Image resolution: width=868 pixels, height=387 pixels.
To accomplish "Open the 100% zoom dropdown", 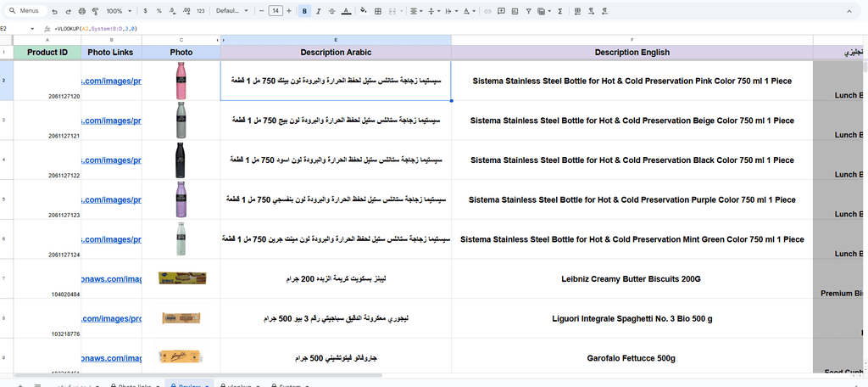I will [x=118, y=11].
